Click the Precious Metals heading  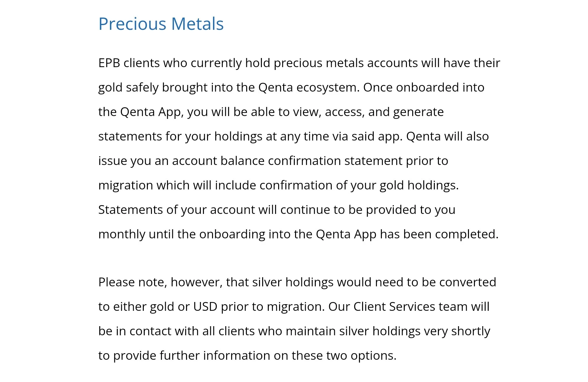click(161, 24)
